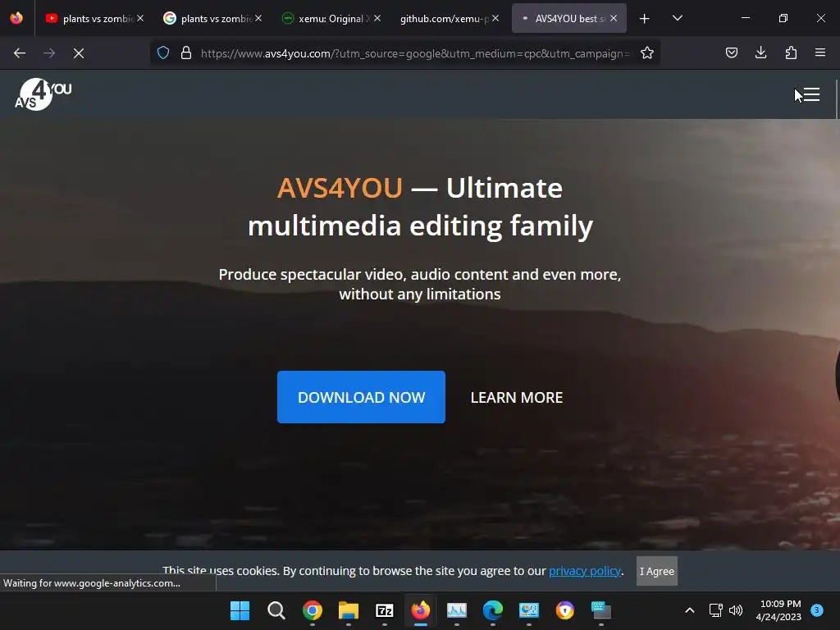The width and height of the screenshot is (840, 630).
Task: Click the Firefox taskbar icon
Action: click(x=421, y=610)
